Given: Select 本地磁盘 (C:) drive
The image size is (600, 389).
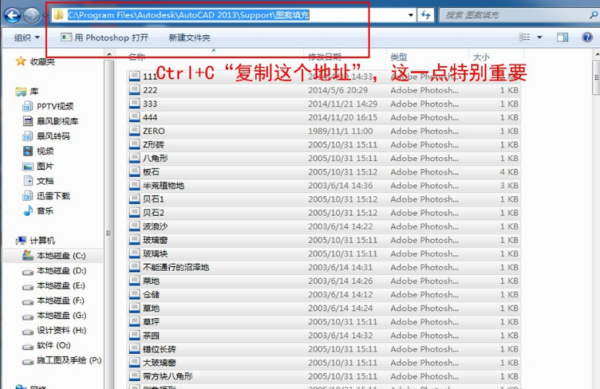Looking at the screenshot, I should pos(54,256).
